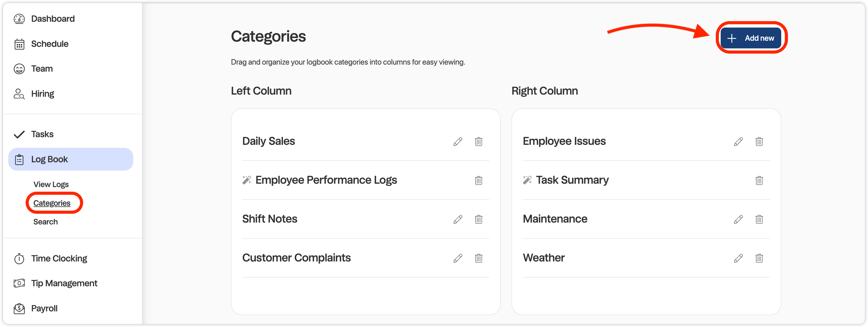Click the Add new button
The width and height of the screenshot is (868, 327).
tap(751, 38)
